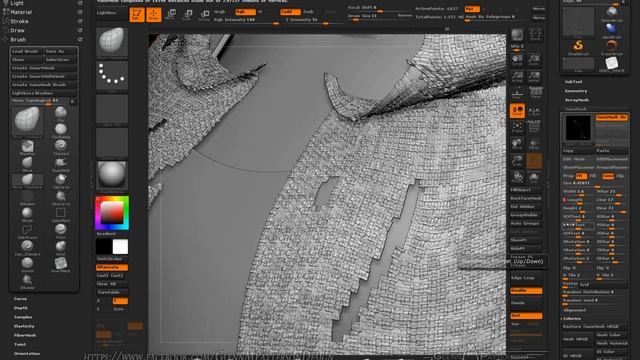
Task: Select the Dam_Standard brush icon
Action: (x=27, y=247)
